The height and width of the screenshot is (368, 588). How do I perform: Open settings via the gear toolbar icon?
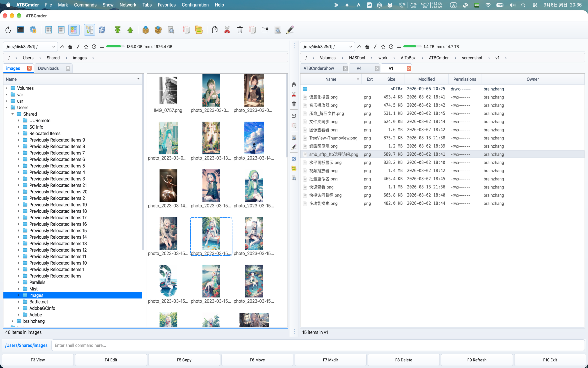tap(33, 30)
